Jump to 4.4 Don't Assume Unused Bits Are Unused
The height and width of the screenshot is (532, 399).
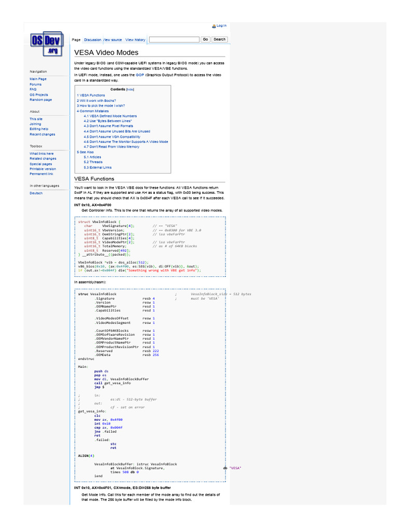click(x=117, y=131)
